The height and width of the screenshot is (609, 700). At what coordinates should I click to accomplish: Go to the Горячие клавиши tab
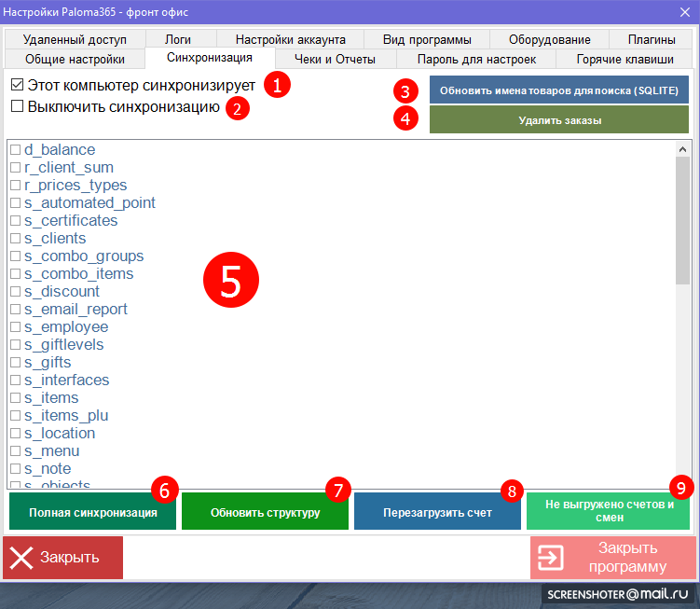click(625, 59)
